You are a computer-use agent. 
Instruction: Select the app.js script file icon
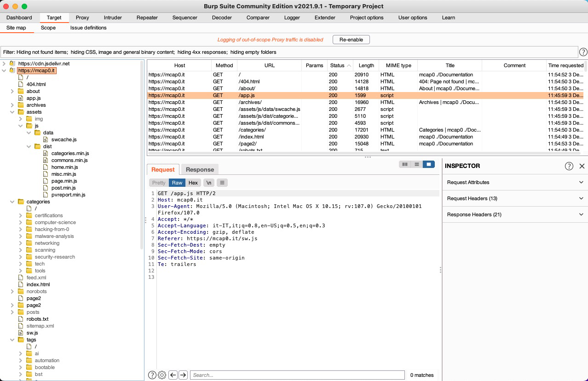(20, 98)
